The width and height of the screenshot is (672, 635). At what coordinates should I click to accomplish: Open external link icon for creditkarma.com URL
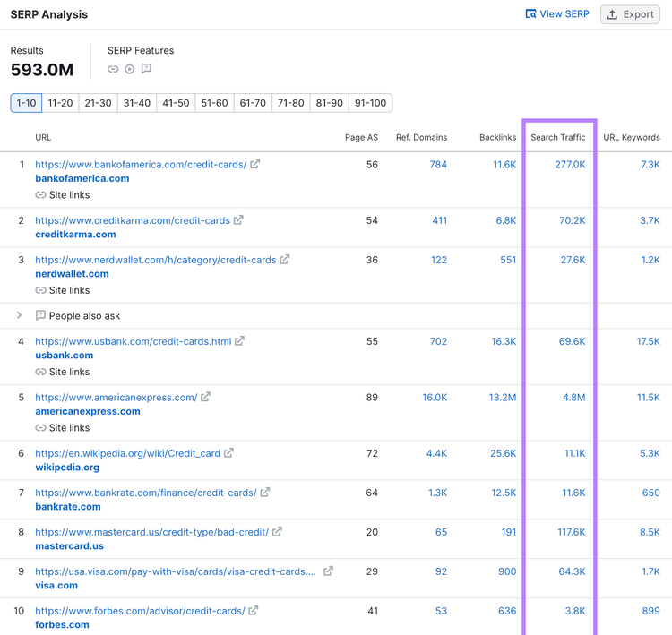click(x=238, y=219)
